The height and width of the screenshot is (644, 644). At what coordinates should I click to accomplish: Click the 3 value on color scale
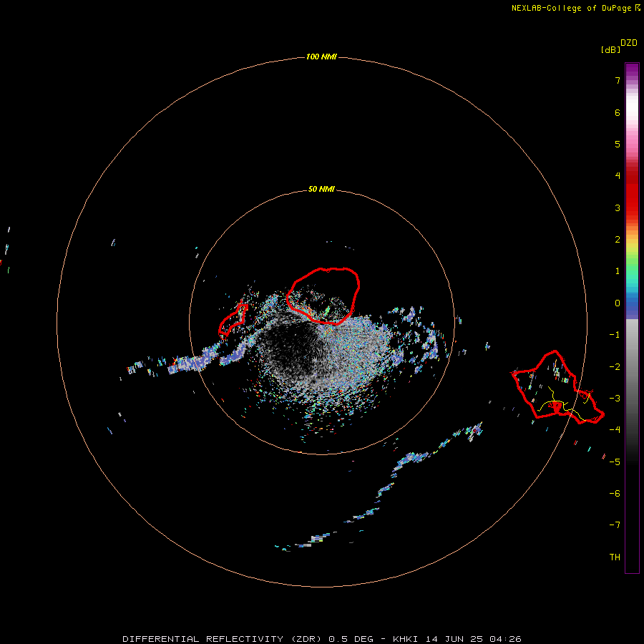(618, 208)
